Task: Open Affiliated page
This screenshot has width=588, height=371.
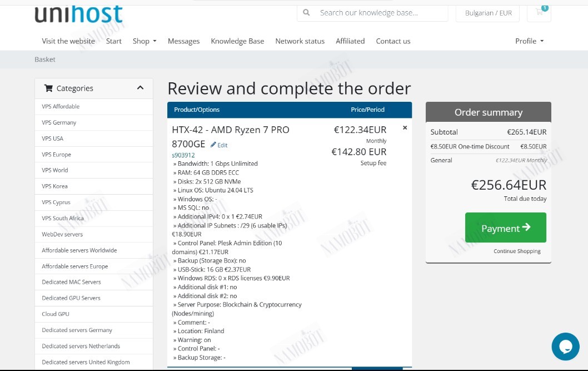Action: [x=350, y=41]
